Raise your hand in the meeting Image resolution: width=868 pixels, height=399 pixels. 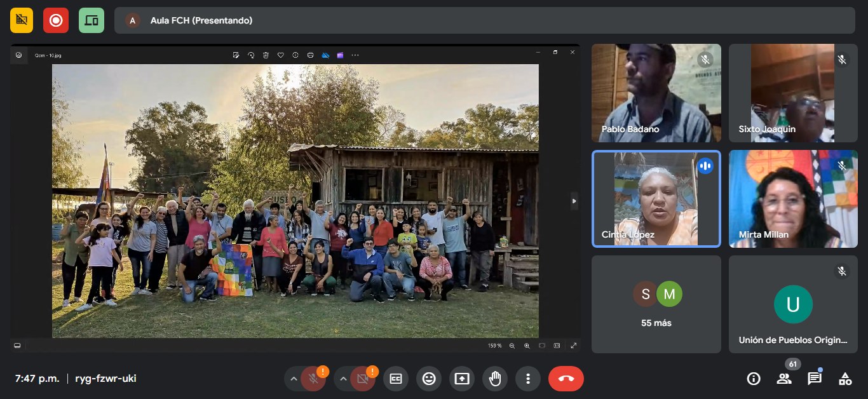495,379
